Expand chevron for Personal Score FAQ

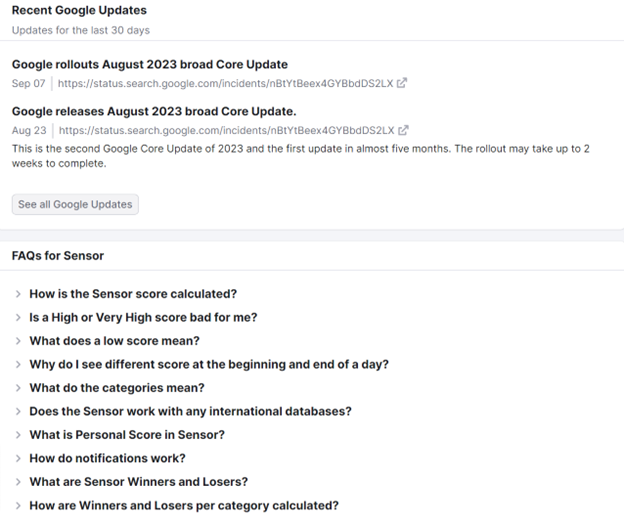click(18, 435)
